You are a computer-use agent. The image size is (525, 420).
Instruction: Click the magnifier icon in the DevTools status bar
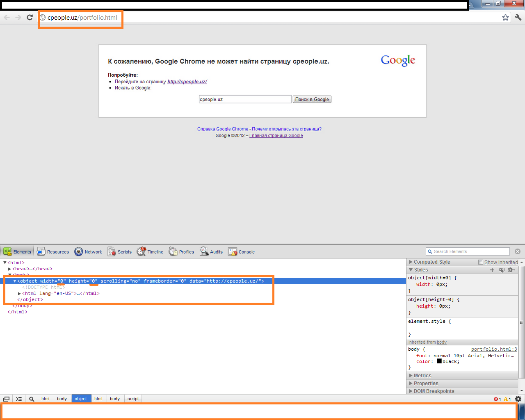32,399
